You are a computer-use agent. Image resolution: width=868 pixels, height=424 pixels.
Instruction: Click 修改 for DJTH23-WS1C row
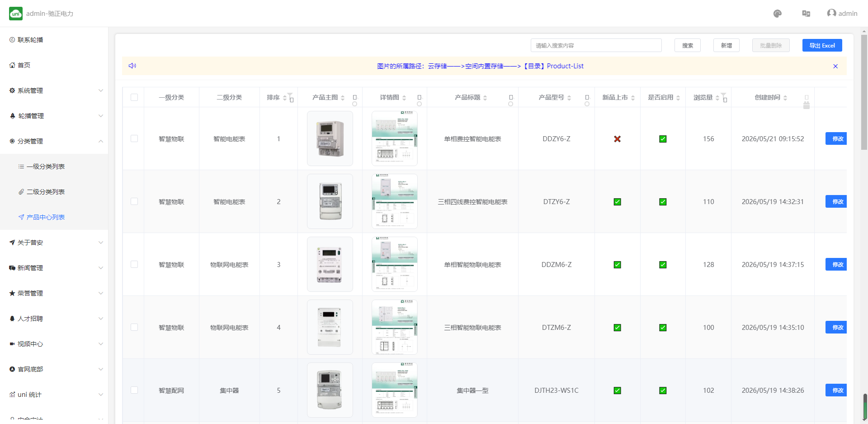(836, 390)
